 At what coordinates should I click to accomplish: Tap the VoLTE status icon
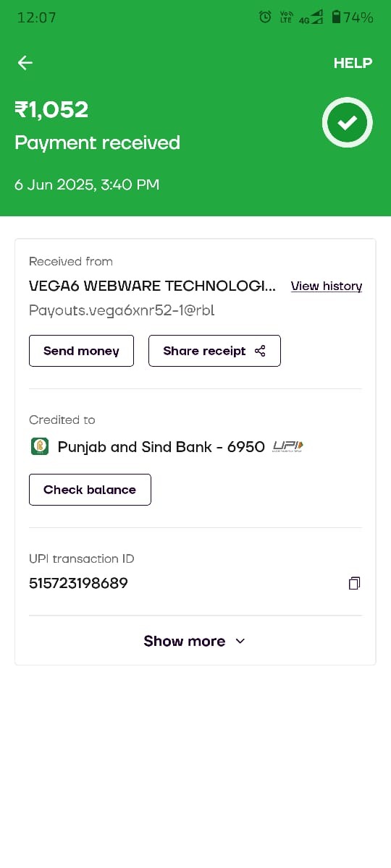pyautogui.click(x=285, y=17)
